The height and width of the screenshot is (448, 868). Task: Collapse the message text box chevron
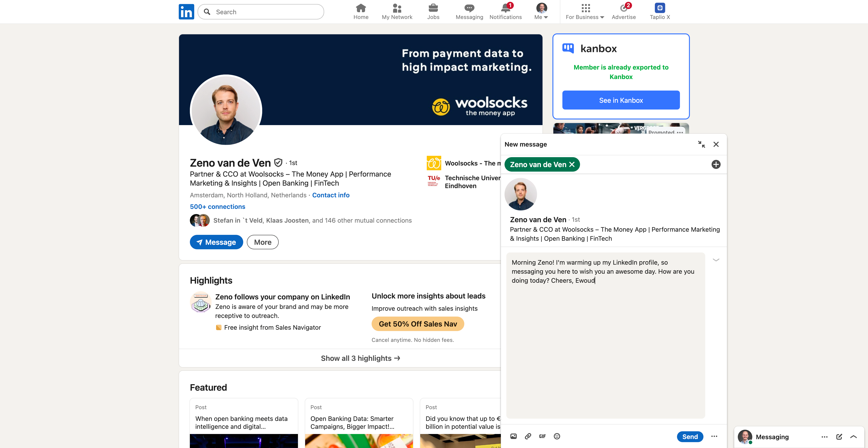(716, 260)
